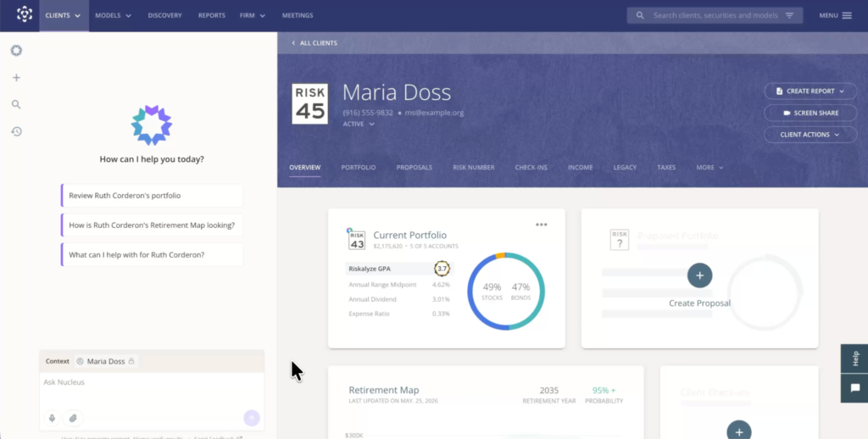Click the search filter icon in top bar

click(x=789, y=15)
